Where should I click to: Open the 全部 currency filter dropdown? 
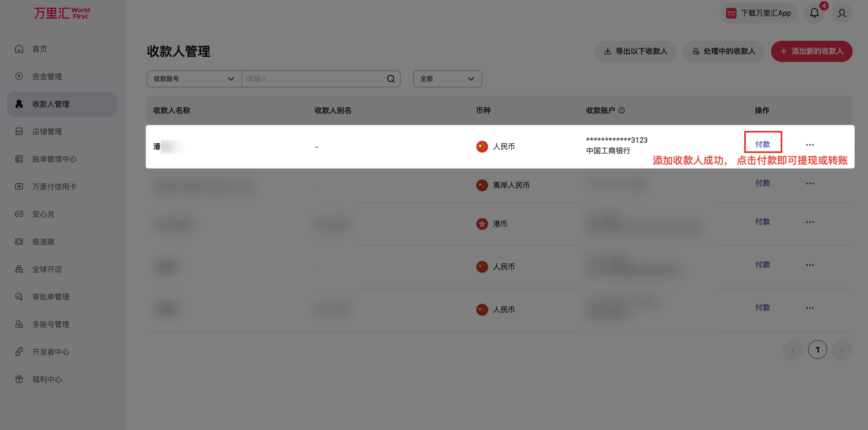click(x=447, y=79)
